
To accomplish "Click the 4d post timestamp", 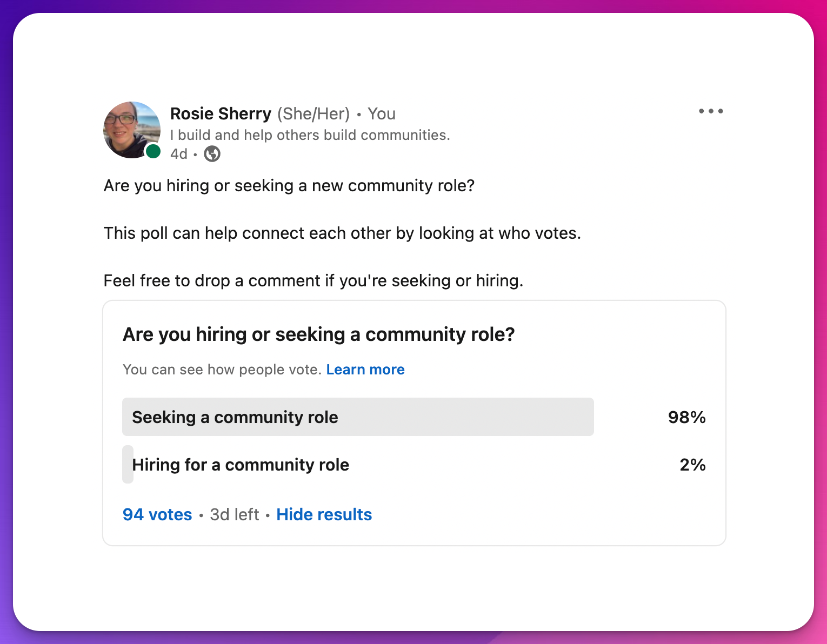I will [179, 154].
